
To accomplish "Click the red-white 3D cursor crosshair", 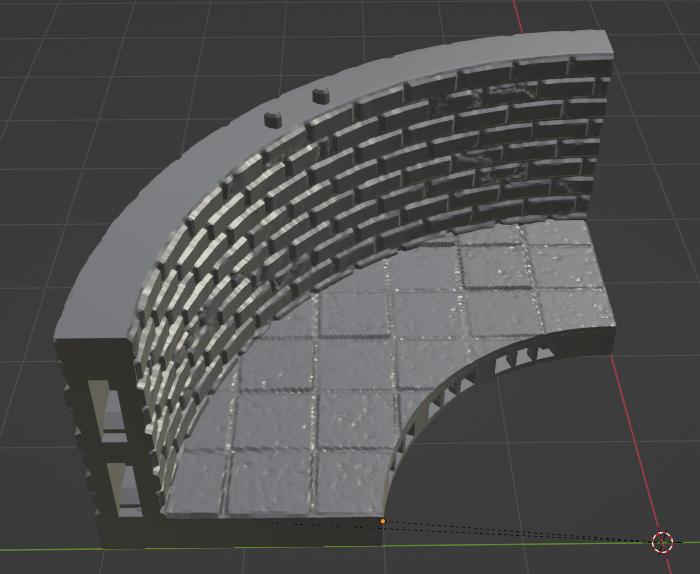I will [662, 542].
